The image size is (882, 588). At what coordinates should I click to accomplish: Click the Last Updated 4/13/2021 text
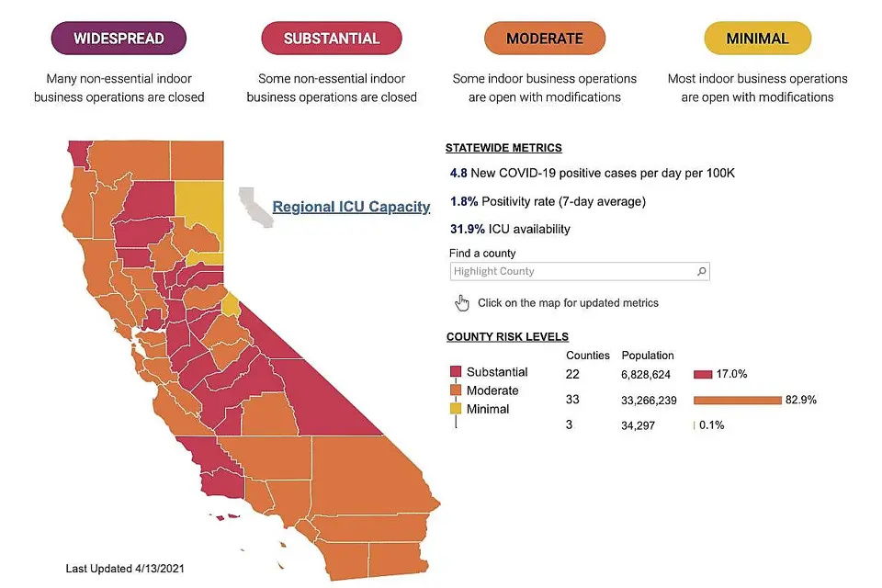point(130,569)
